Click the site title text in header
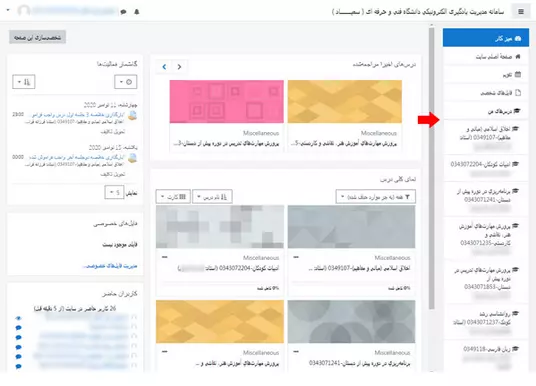This screenshot has height=386, width=536. [x=417, y=12]
